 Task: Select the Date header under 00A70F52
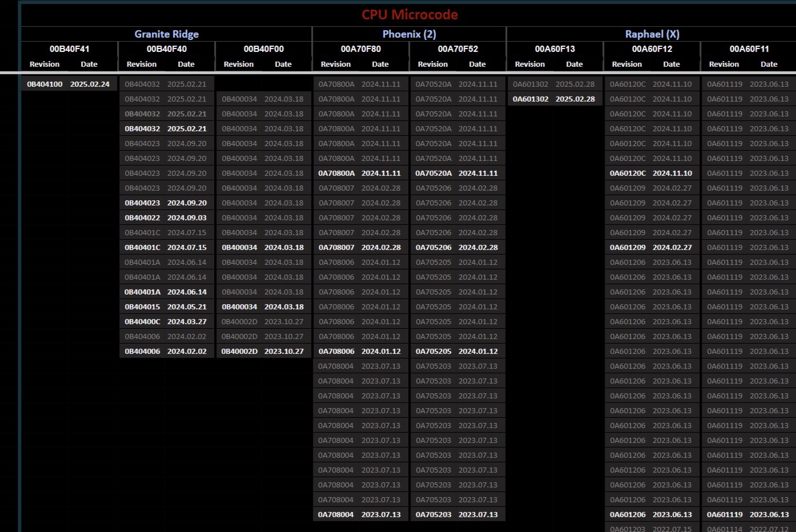[477, 65]
